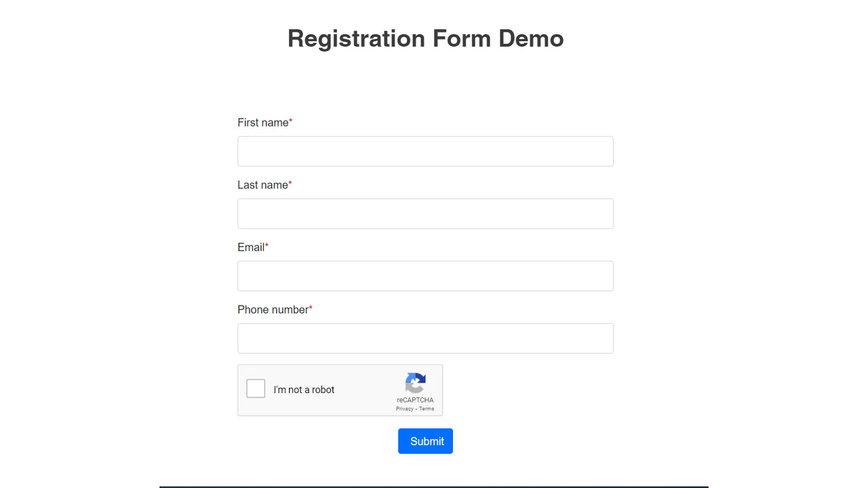Open the reCAPTCHA Terms link
Image resolution: width=868 pixels, height=488 pixels.
pyautogui.click(x=426, y=408)
